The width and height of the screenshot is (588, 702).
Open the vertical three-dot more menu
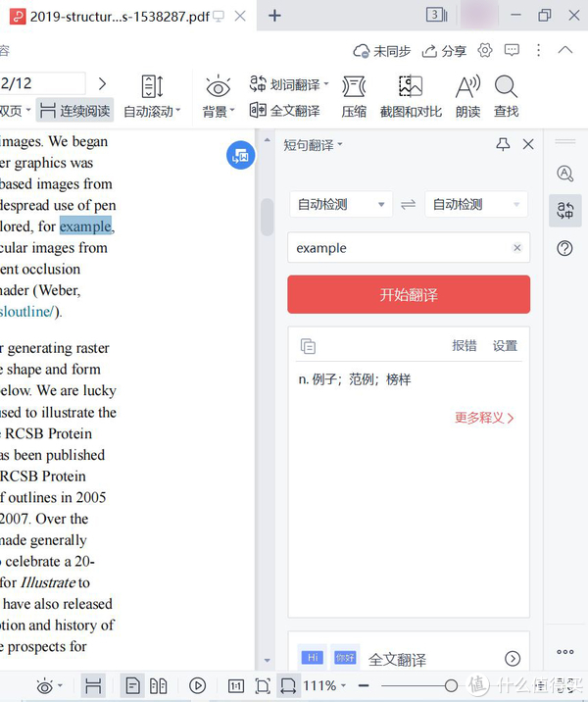pyautogui.click(x=538, y=50)
